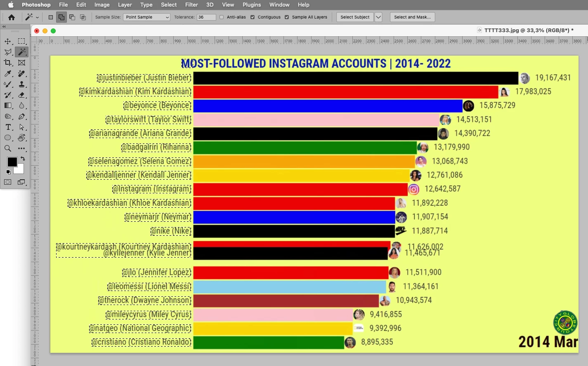Select the Dodge tool
The width and height of the screenshot is (588, 366).
8,117
